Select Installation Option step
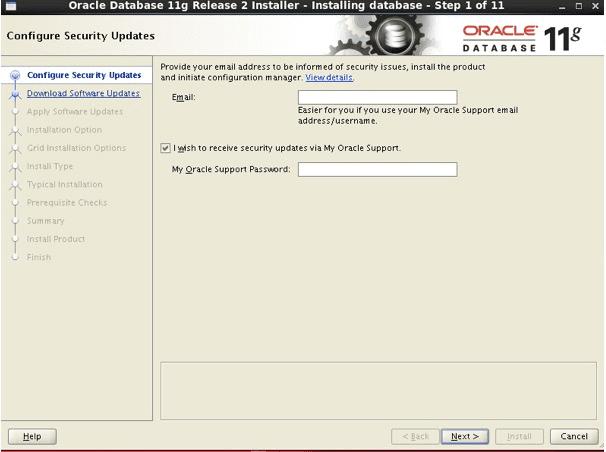The image size is (606, 452). point(64,130)
